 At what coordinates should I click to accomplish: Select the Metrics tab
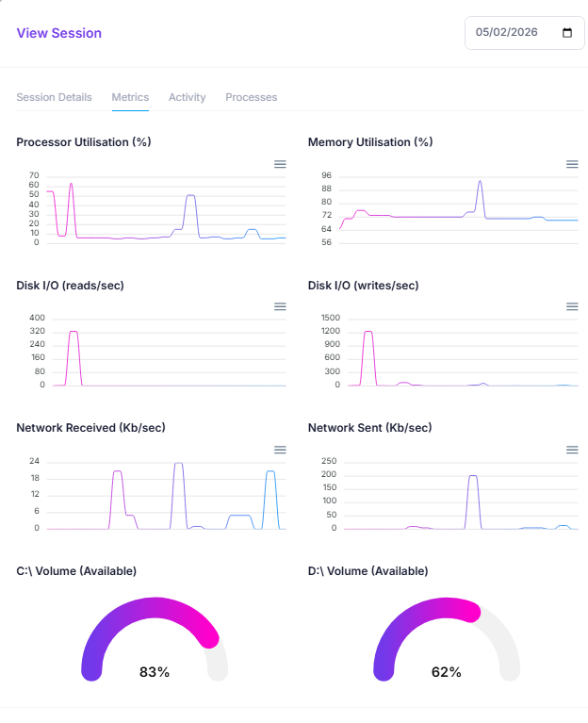[x=130, y=97]
